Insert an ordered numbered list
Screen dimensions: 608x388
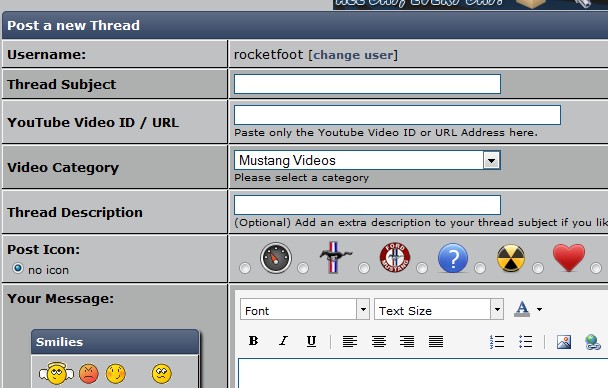point(497,341)
